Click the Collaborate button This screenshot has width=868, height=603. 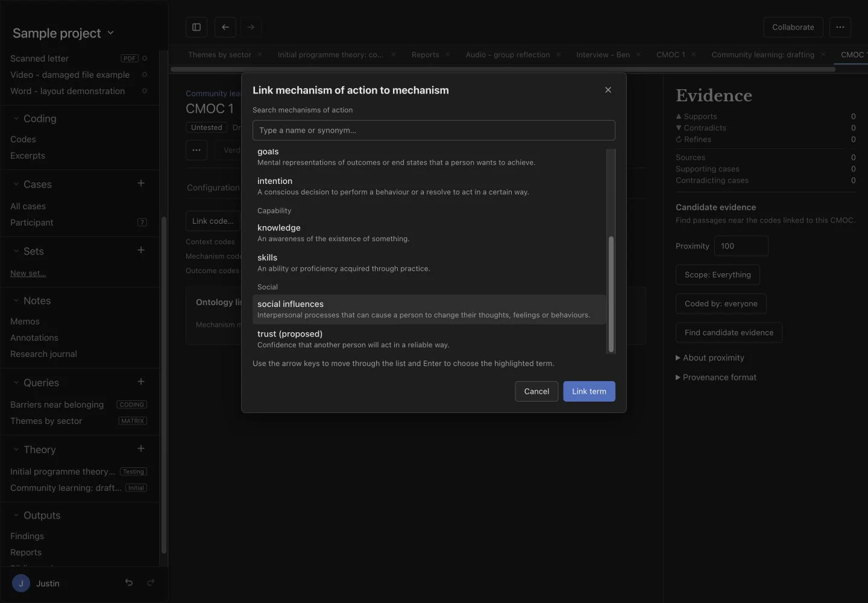coord(793,27)
